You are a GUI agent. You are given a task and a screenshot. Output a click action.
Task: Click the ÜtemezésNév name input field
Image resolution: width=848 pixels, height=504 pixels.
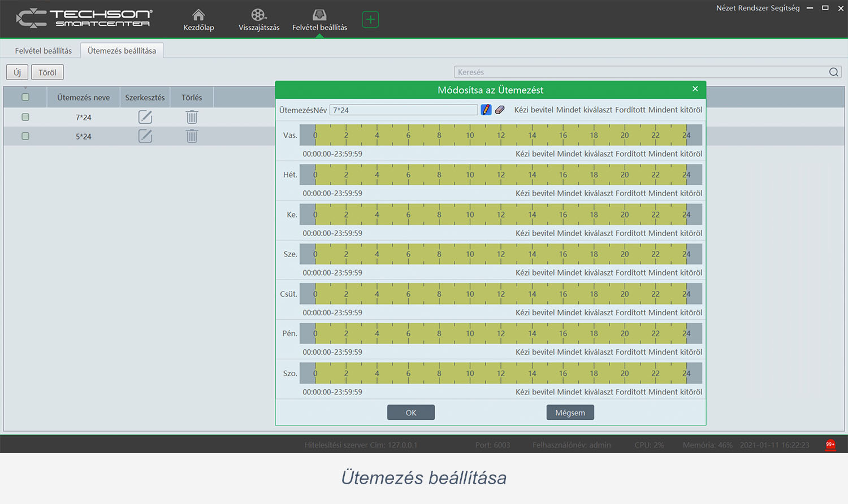point(404,110)
